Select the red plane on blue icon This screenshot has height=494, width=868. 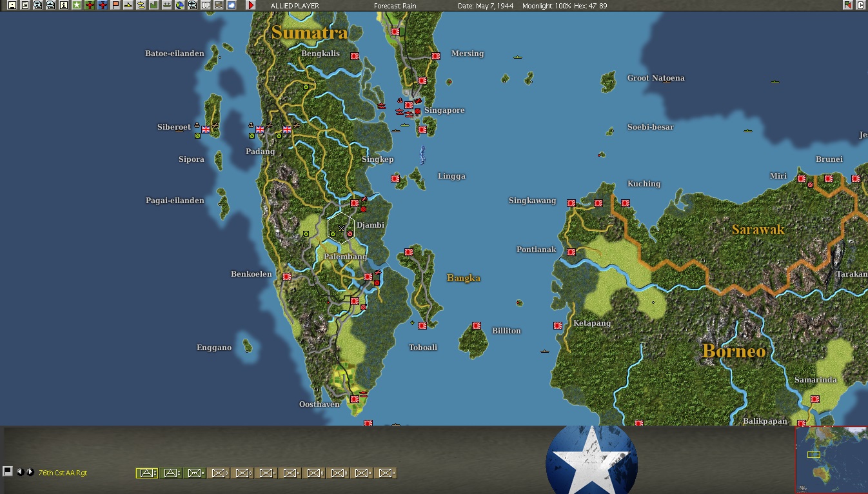coord(102,5)
